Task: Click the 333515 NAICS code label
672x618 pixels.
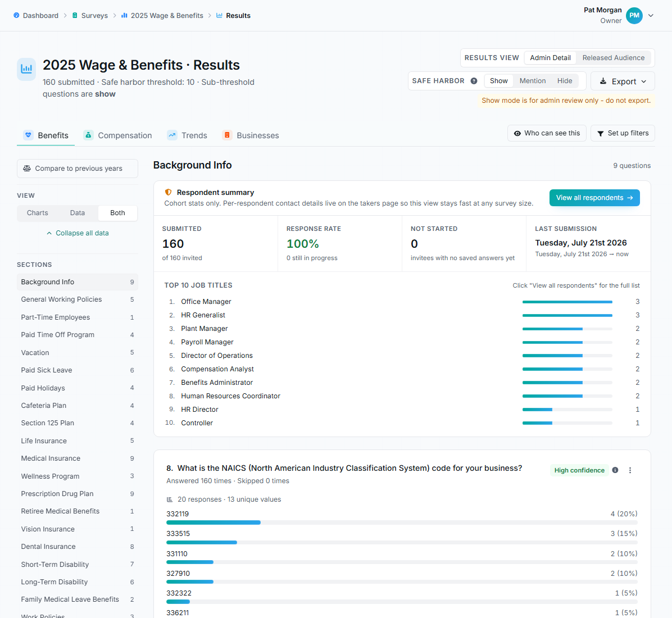Action: pyautogui.click(x=178, y=534)
